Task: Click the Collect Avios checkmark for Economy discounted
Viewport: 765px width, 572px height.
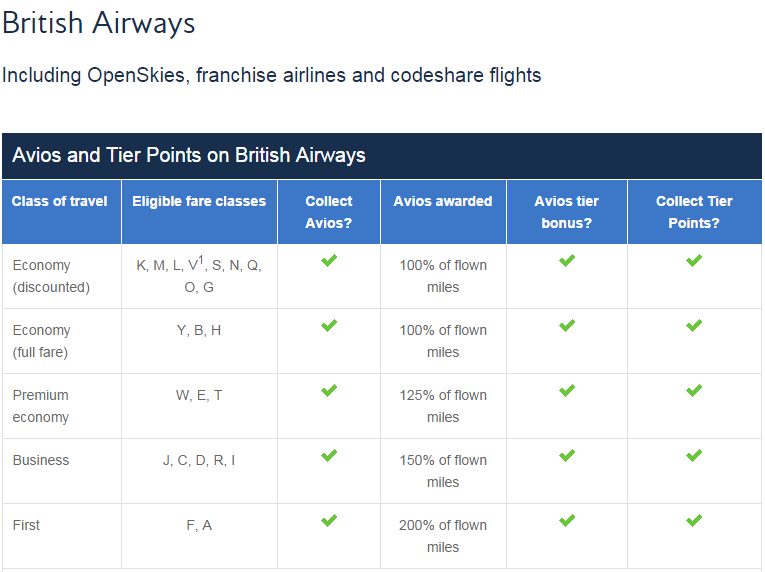Action: click(329, 260)
